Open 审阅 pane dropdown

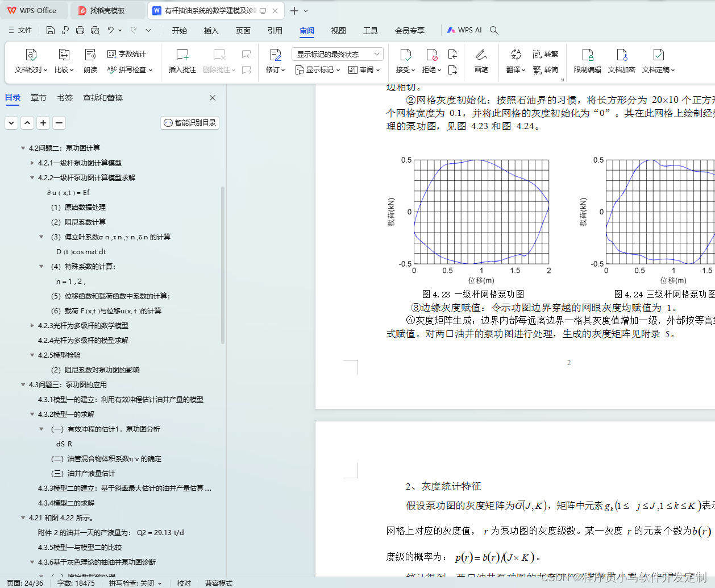364,70
